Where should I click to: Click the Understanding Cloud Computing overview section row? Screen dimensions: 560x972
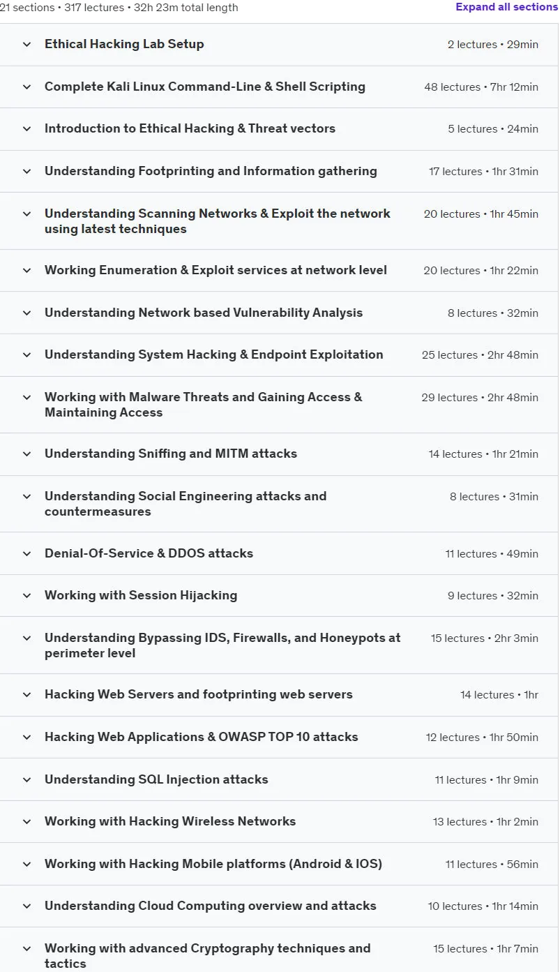[x=279, y=906]
